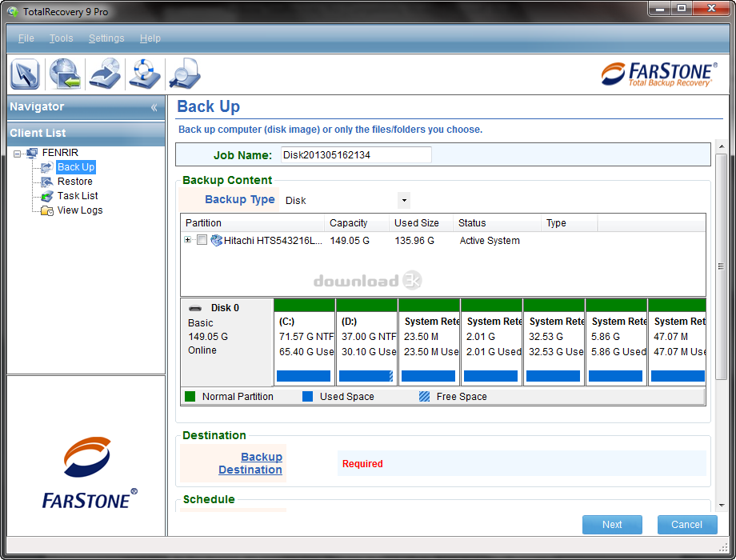Open the Backup Type dropdown

coord(404,201)
